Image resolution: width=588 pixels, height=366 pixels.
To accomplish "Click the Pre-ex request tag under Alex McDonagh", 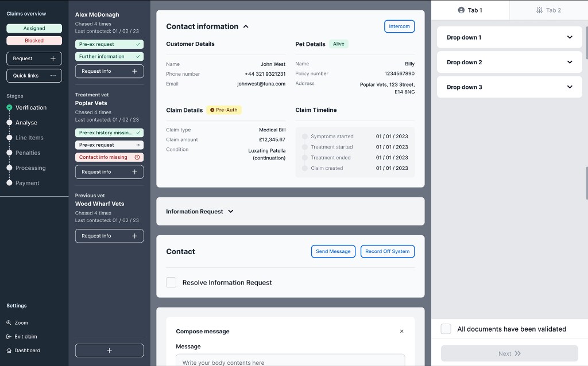I will coord(109,44).
